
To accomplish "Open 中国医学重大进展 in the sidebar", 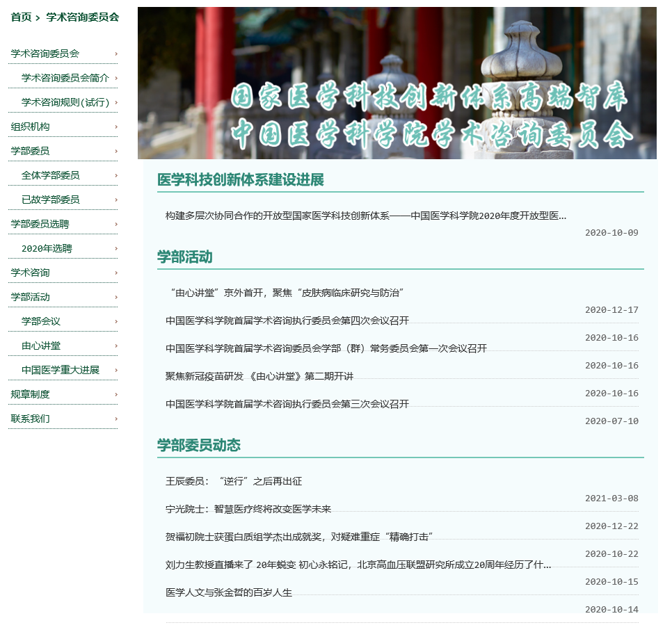I will click(61, 370).
